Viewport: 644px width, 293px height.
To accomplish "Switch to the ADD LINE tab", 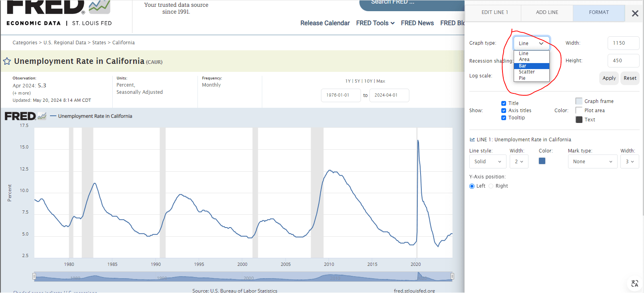I will coord(546,13).
